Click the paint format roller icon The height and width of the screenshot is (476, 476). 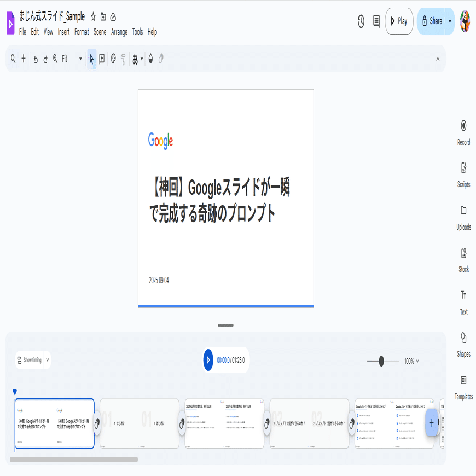(123, 59)
